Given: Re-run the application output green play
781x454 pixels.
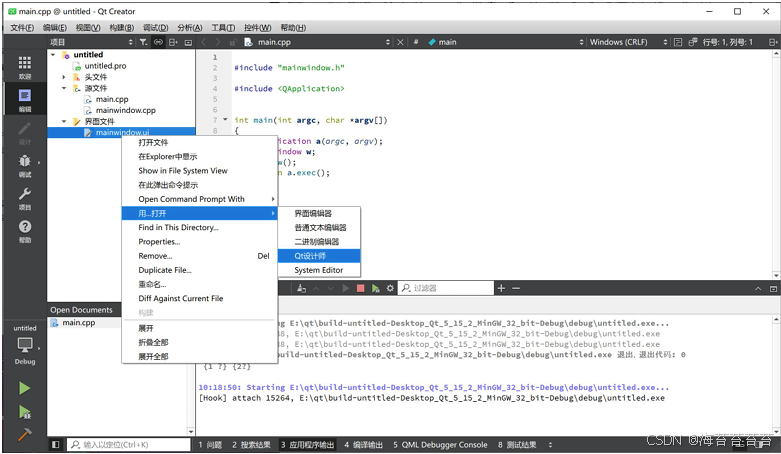Looking at the screenshot, I should click(x=376, y=288).
